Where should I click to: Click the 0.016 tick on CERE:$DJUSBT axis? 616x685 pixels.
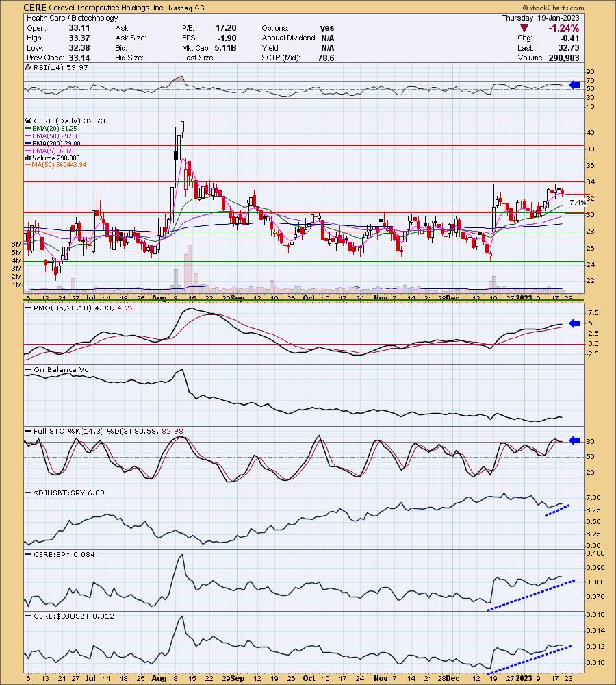click(596, 615)
